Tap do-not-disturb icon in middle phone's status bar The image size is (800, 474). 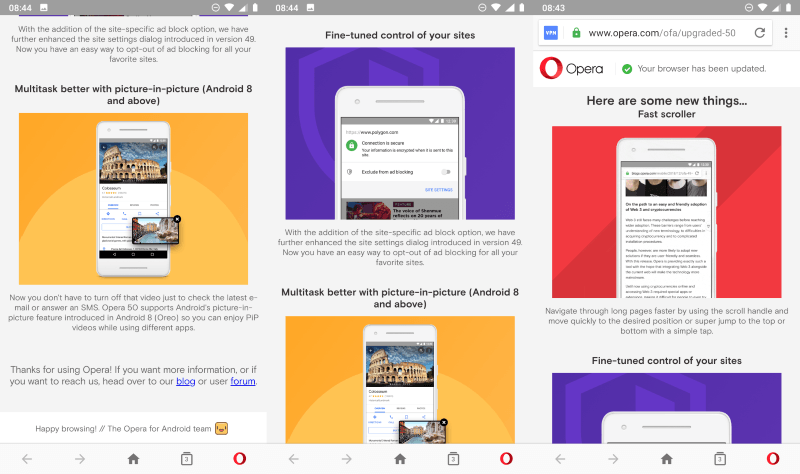482,8
